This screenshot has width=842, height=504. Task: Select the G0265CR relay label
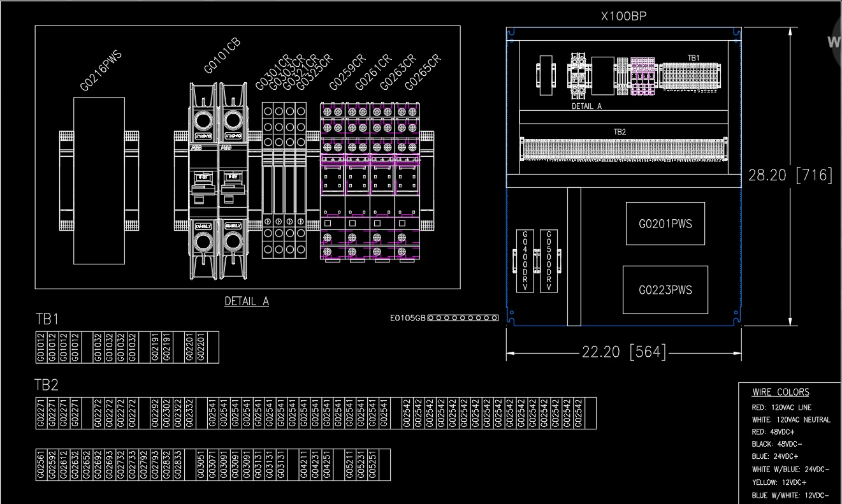[423, 72]
